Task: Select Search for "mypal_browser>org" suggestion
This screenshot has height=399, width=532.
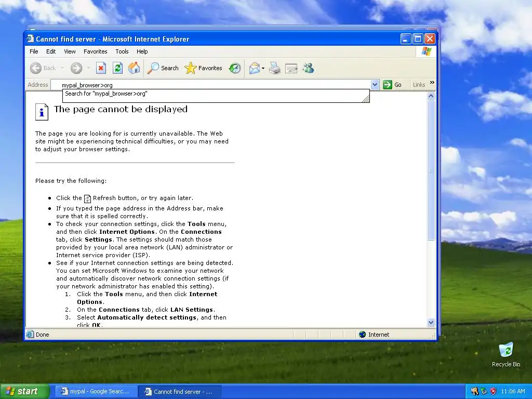Action: pyautogui.click(x=216, y=94)
